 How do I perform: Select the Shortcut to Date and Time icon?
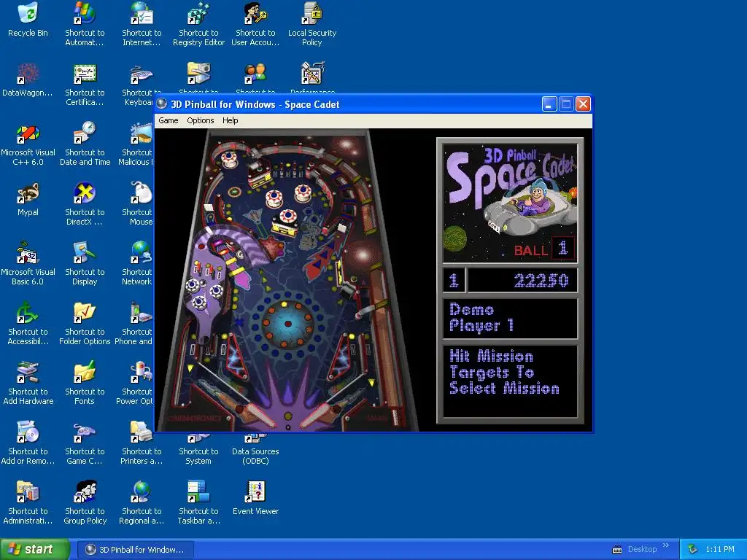click(x=85, y=144)
